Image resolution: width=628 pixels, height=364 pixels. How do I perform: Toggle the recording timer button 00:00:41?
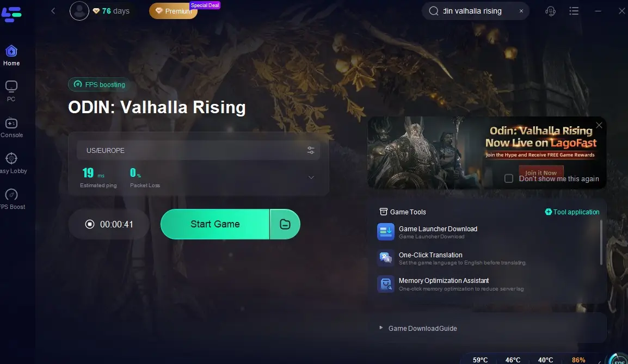pyautogui.click(x=109, y=224)
